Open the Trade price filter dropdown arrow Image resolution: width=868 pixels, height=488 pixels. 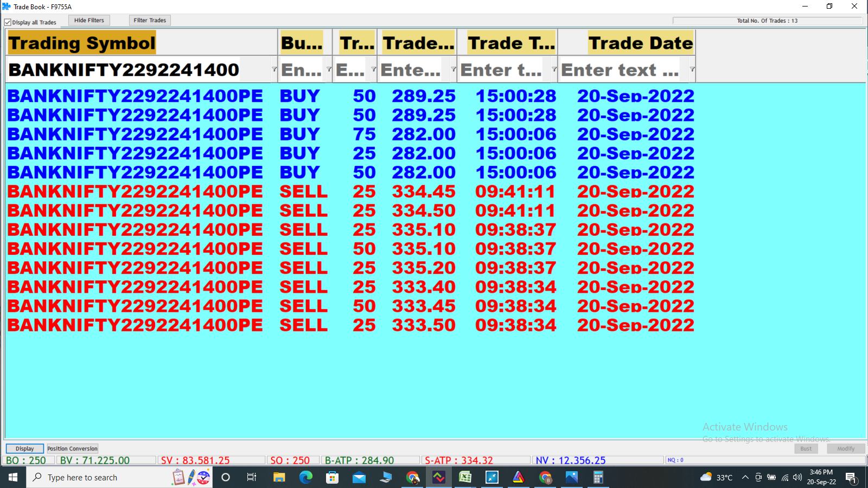453,69
